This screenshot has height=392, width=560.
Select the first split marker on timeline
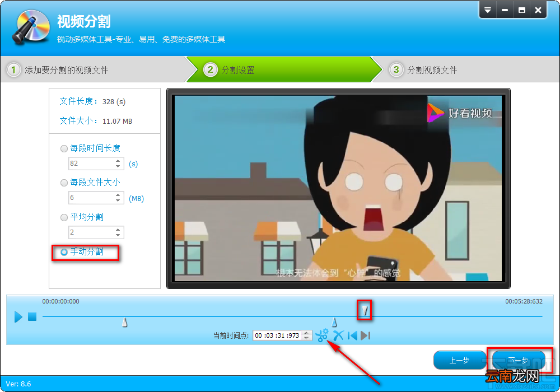(125, 323)
